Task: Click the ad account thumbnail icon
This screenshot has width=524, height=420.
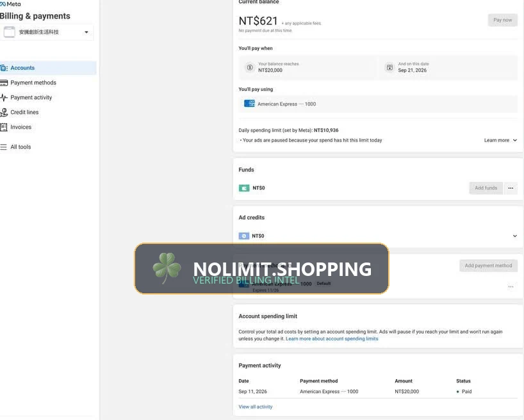Action: point(9,32)
